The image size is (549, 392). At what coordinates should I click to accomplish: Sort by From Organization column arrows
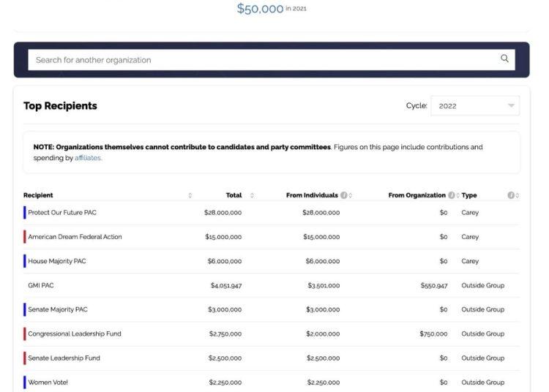(x=457, y=195)
